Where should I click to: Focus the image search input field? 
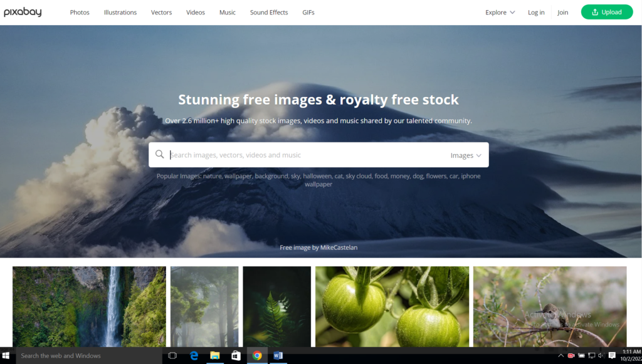point(307,155)
